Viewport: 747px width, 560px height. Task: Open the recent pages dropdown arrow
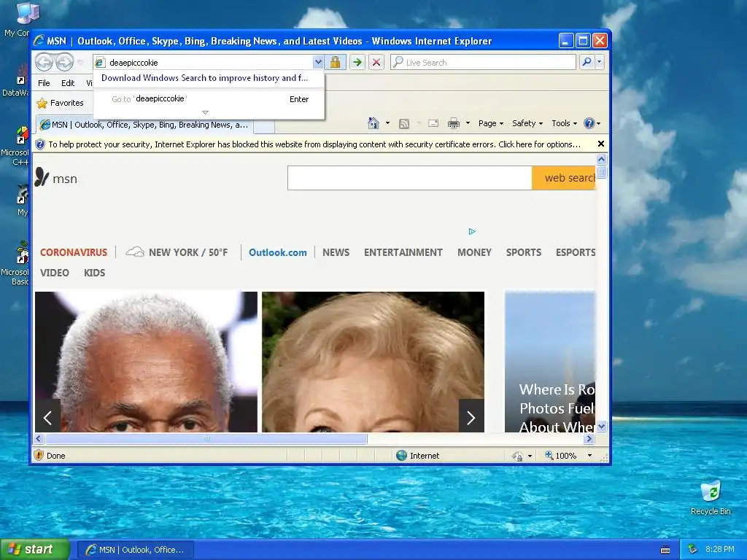click(x=80, y=63)
